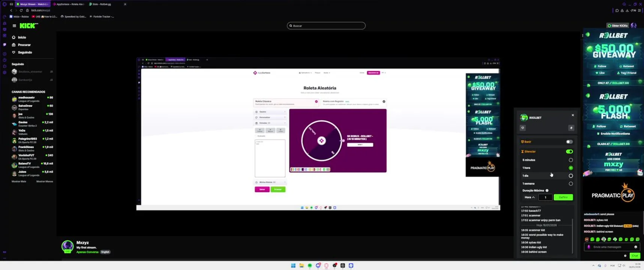
Task: Click the green Chat send button
Action: 635,256
